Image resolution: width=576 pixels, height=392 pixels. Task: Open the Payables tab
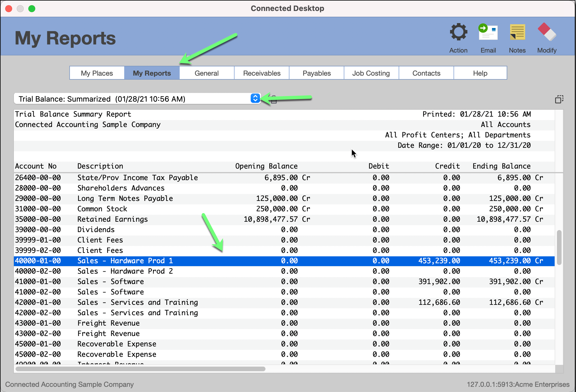coord(316,73)
